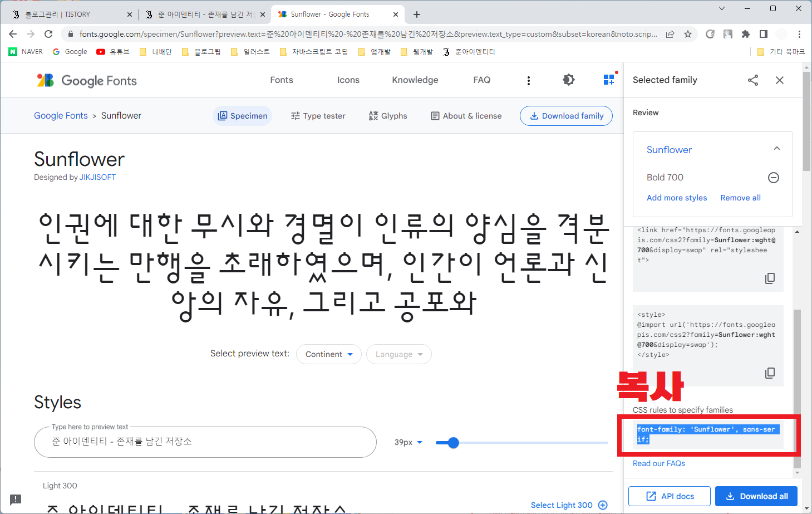Click Select Light 300 link text

click(x=562, y=505)
